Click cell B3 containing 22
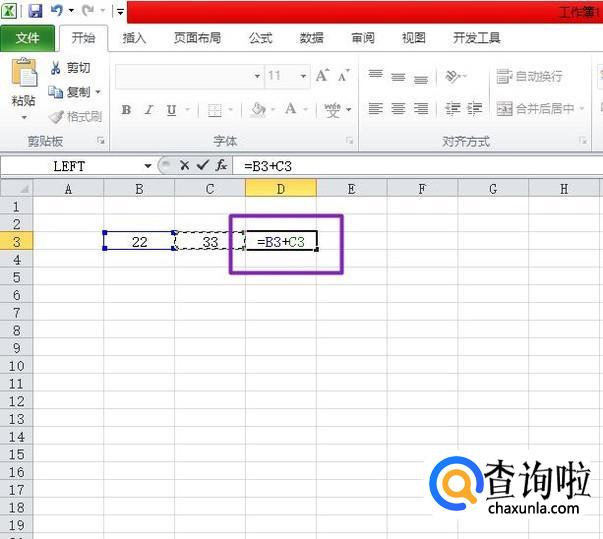This screenshot has height=539, width=603. [x=139, y=241]
